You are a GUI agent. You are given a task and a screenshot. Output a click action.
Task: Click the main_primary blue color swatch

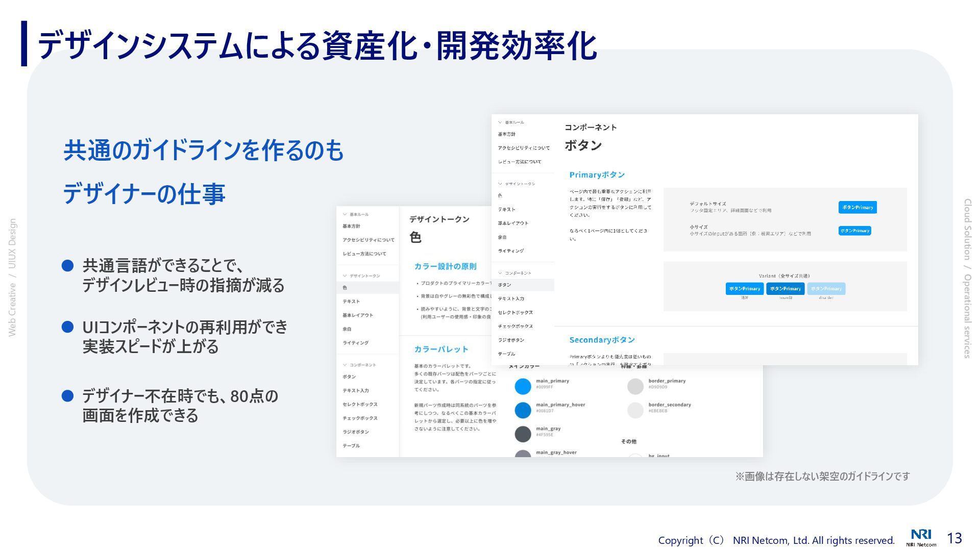point(523,386)
